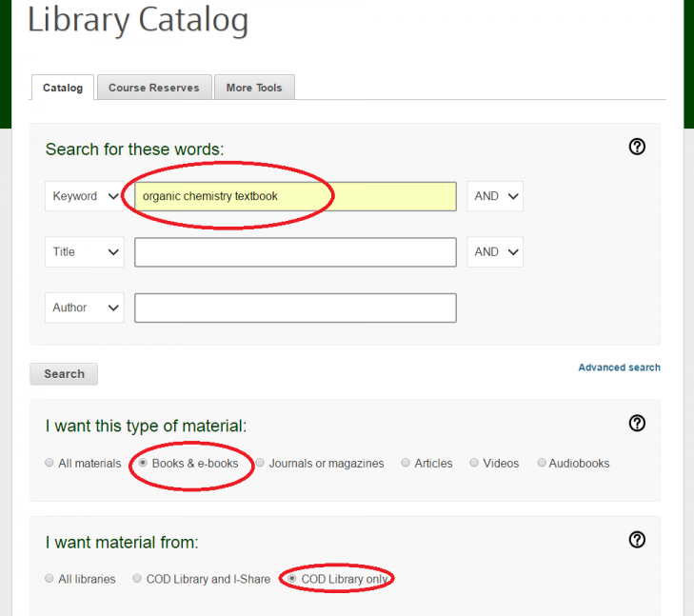The width and height of the screenshot is (694, 616).
Task: Select Videos radio button
Action: [474, 464]
